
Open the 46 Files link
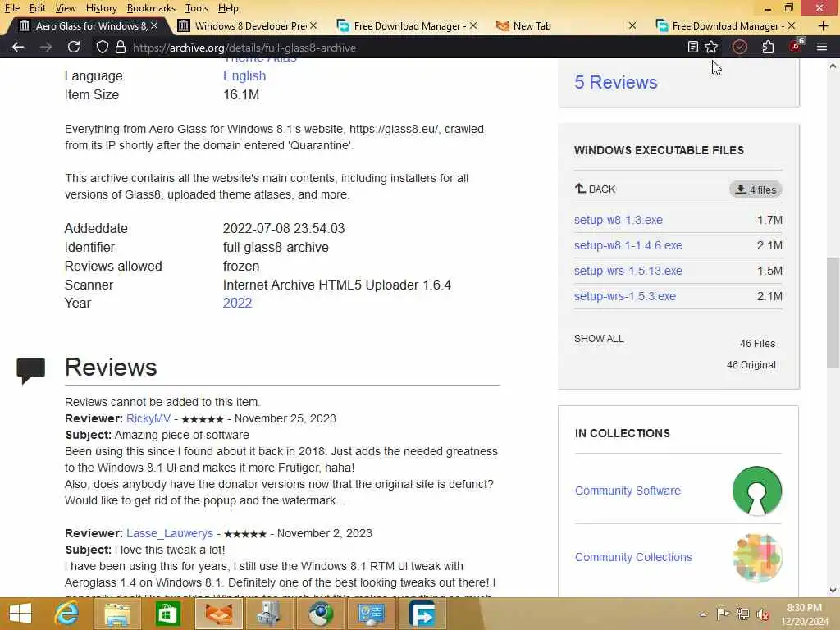coord(757,344)
